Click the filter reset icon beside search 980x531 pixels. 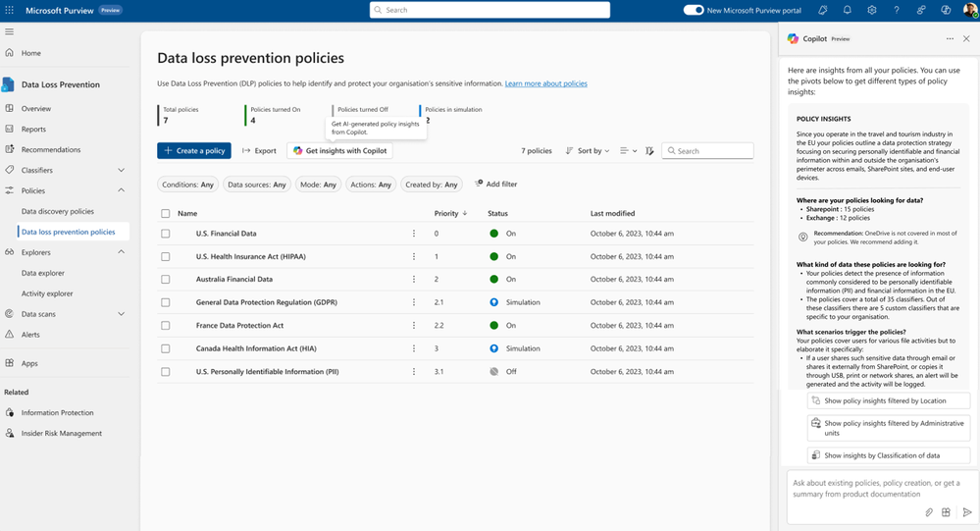tap(649, 151)
